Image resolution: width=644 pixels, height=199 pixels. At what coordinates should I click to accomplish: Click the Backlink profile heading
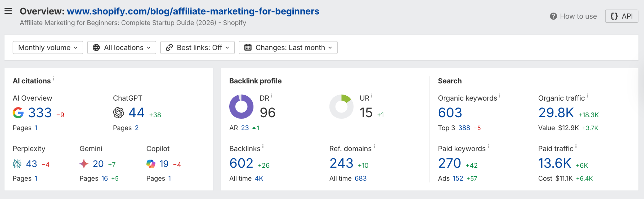pyautogui.click(x=255, y=81)
